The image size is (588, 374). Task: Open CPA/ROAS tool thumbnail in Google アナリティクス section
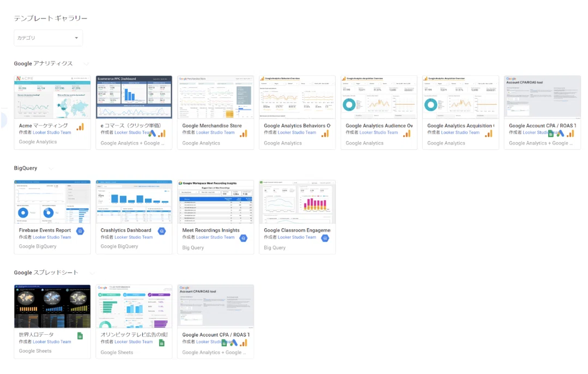542,97
